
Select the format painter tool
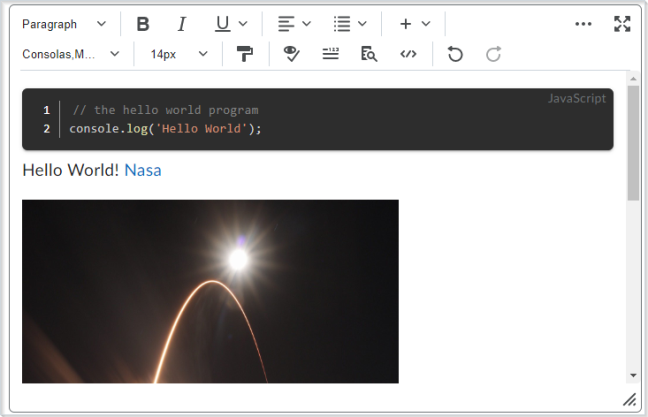(x=245, y=54)
